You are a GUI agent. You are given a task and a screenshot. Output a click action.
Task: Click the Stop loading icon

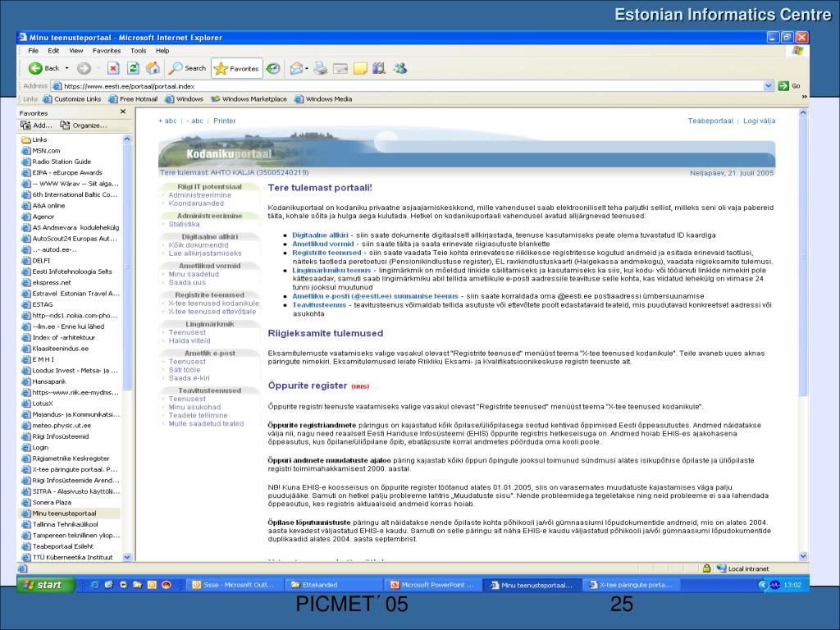tap(114, 68)
